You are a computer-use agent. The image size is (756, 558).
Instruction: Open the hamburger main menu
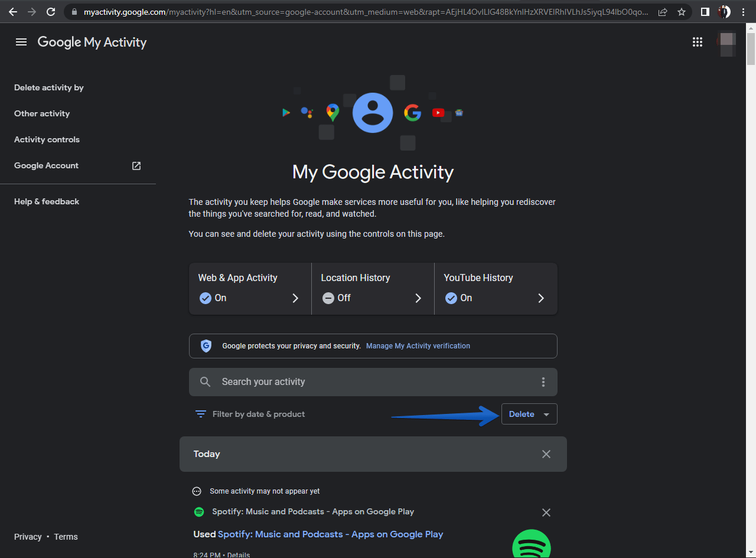point(21,42)
